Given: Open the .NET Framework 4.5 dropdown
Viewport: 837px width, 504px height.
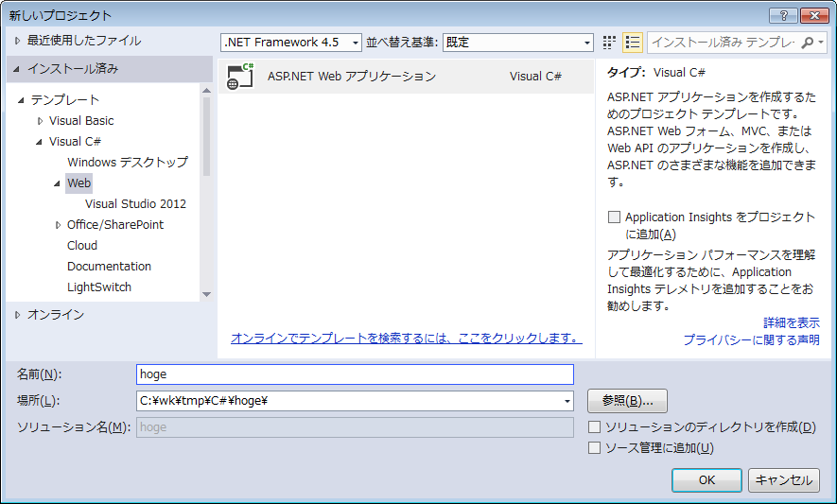Looking at the screenshot, I should click(291, 43).
